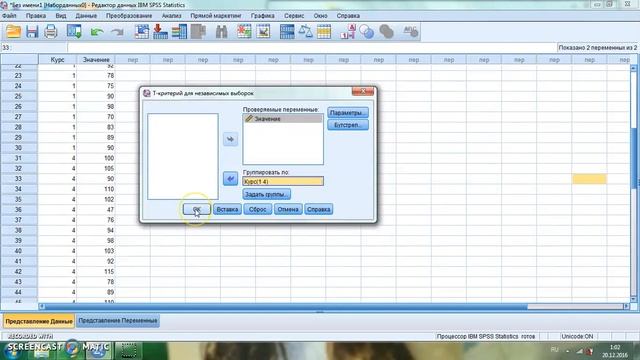Close the T-критерий dialog
The height and width of the screenshot is (360, 640).
[x=362, y=91]
